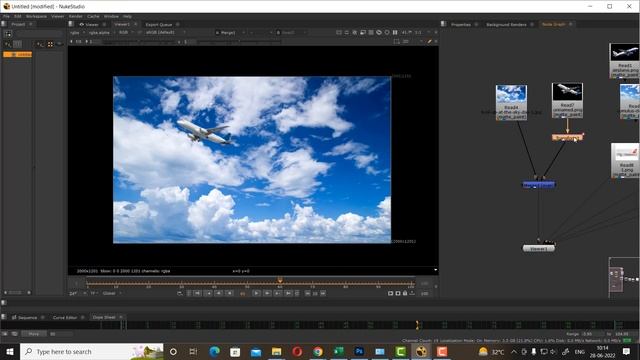The image size is (640, 360).
Task: Click the end frame field showing 100
Action: [424, 293]
